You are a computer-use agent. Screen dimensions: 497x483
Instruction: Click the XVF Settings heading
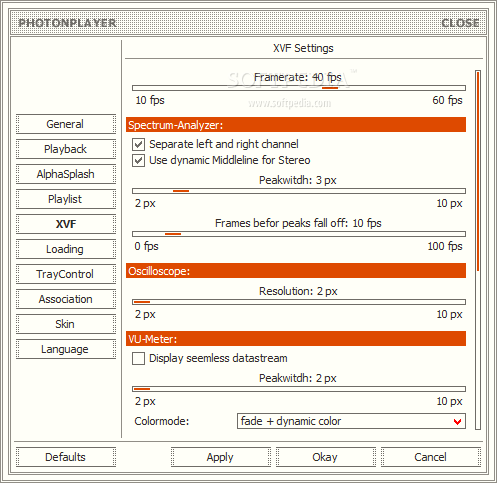(303, 48)
